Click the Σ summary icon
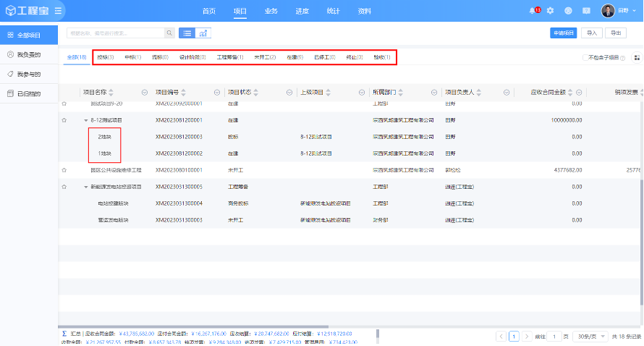 pyautogui.click(x=64, y=334)
